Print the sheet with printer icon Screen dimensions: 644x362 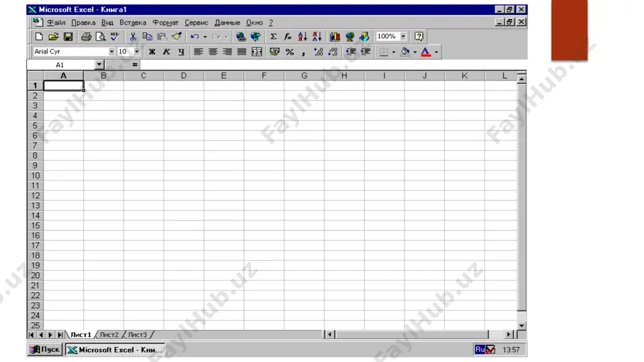pyautogui.click(x=86, y=37)
